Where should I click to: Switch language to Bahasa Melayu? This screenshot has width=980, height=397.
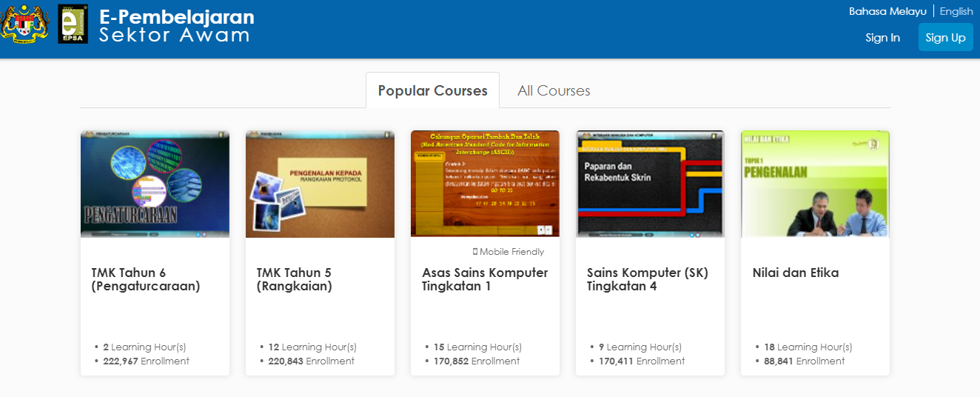pyautogui.click(x=887, y=11)
